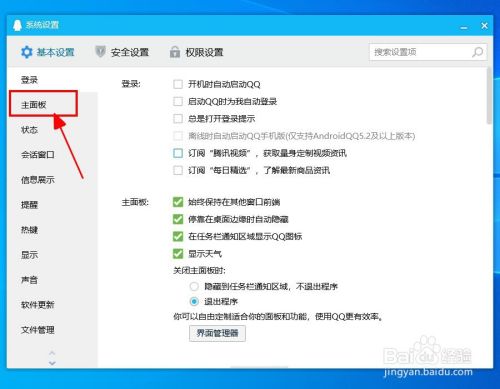Image resolution: width=500 pixels, height=389 pixels.
Task: Open 文件管理 settings in sidebar
Action: point(38,330)
